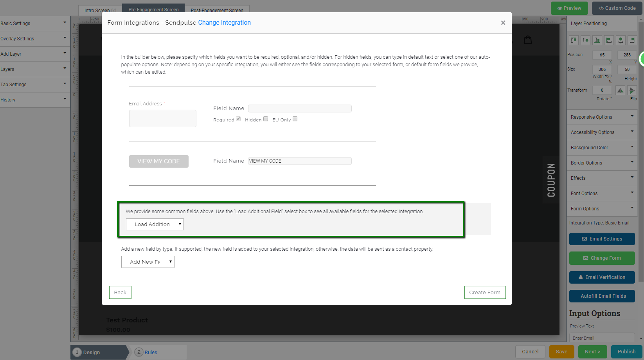Expand the Effects section
Screen dimensions: 644x360
click(602, 178)
